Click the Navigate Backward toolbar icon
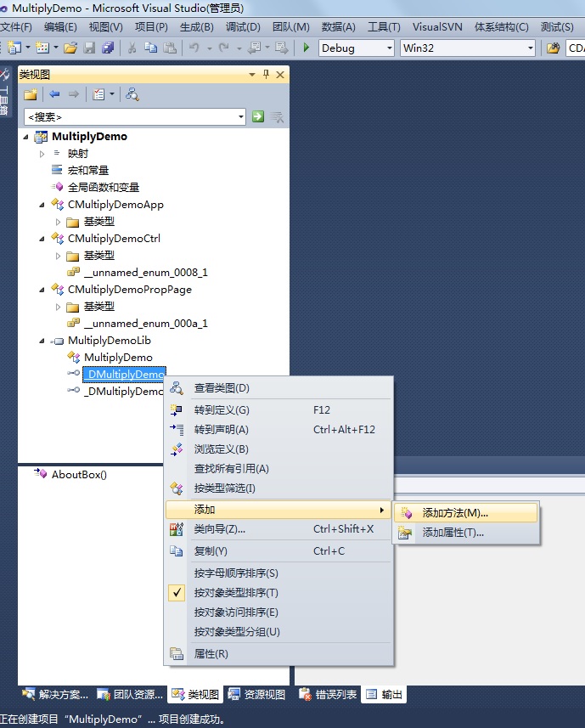 (x=254, y=48)
